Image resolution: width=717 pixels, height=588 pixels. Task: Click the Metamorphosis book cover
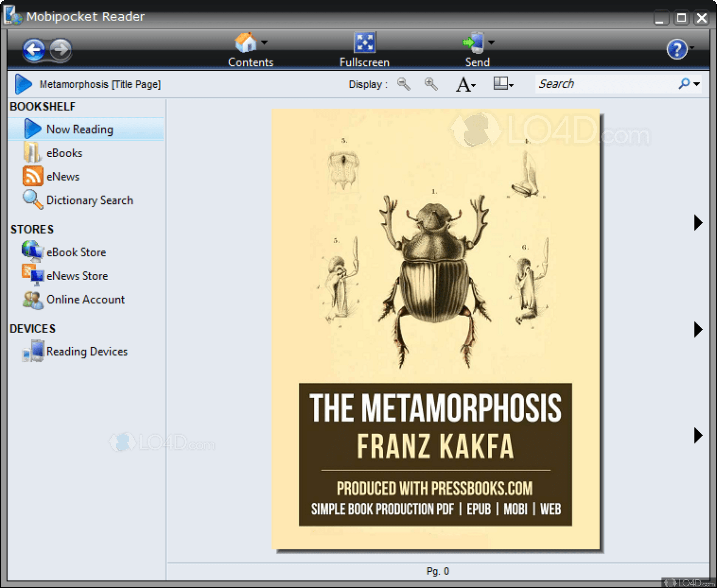(436, 329)
